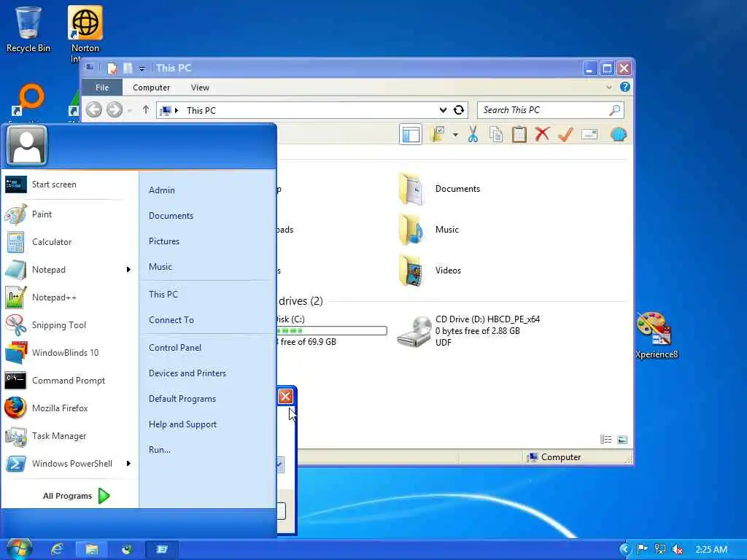Screen dimensions: 747x560
Task: Click the red X Delete icon in toolbar
Action: click(x=542, y=135)
